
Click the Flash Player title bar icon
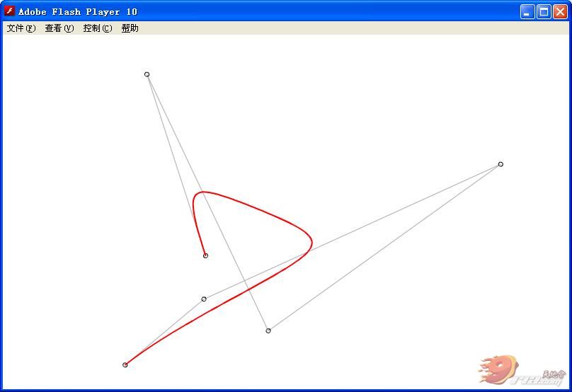(x=9, y=11)
